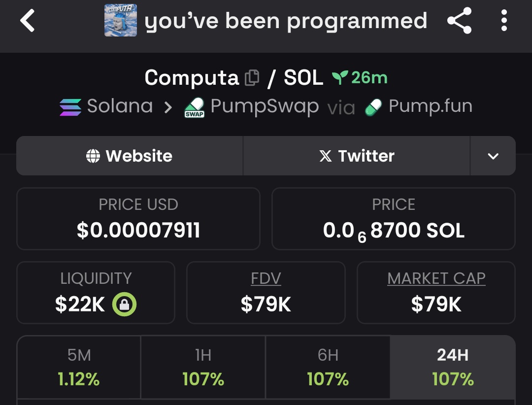Tap the PumpSwap logo icon

pos(195,107)
